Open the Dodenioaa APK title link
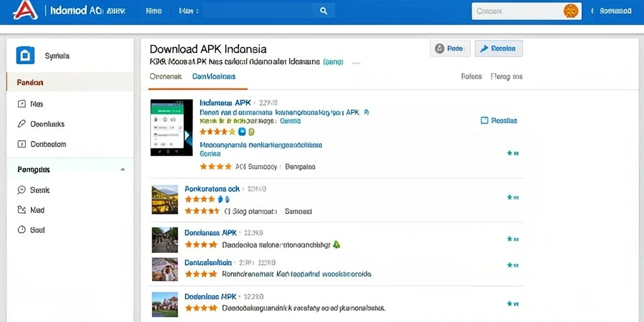 (210, 296)
